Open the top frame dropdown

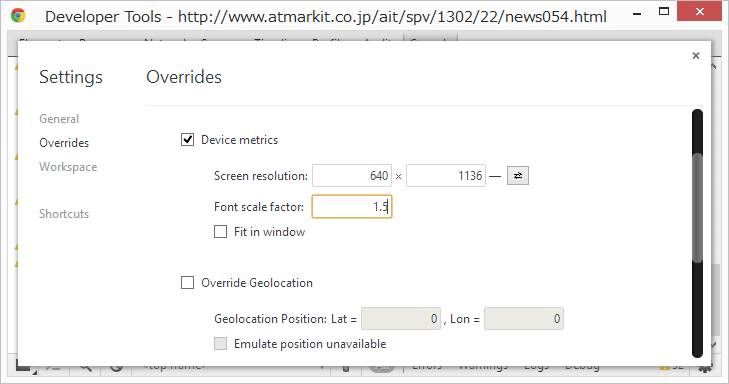(231, 367)
